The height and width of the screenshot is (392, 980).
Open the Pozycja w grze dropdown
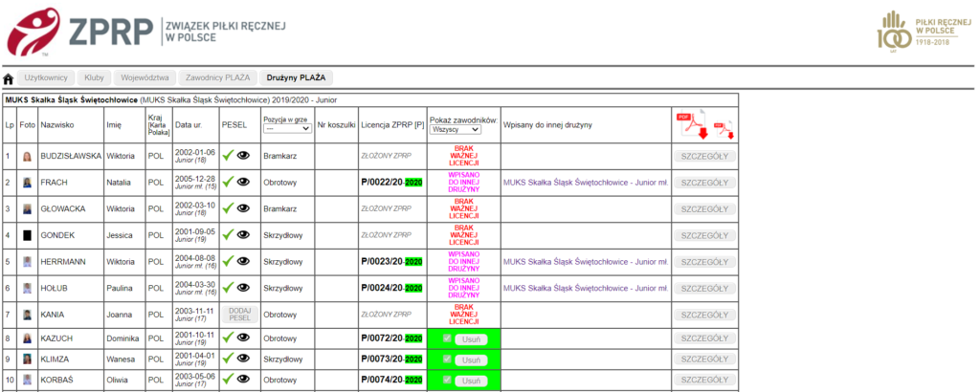pyautogui.click(x=287, y=128)
